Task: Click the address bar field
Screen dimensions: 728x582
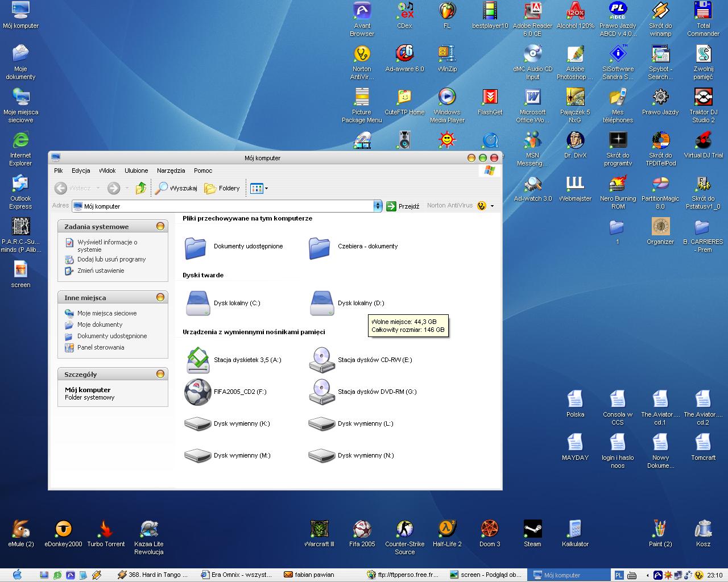Action: (x=223, y=206)
